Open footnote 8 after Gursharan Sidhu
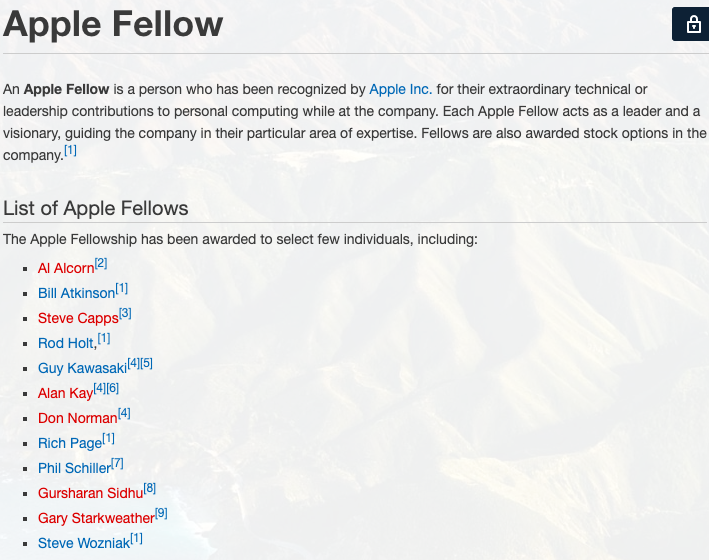Viewport: 709px width, 560px height. point(150,489)
